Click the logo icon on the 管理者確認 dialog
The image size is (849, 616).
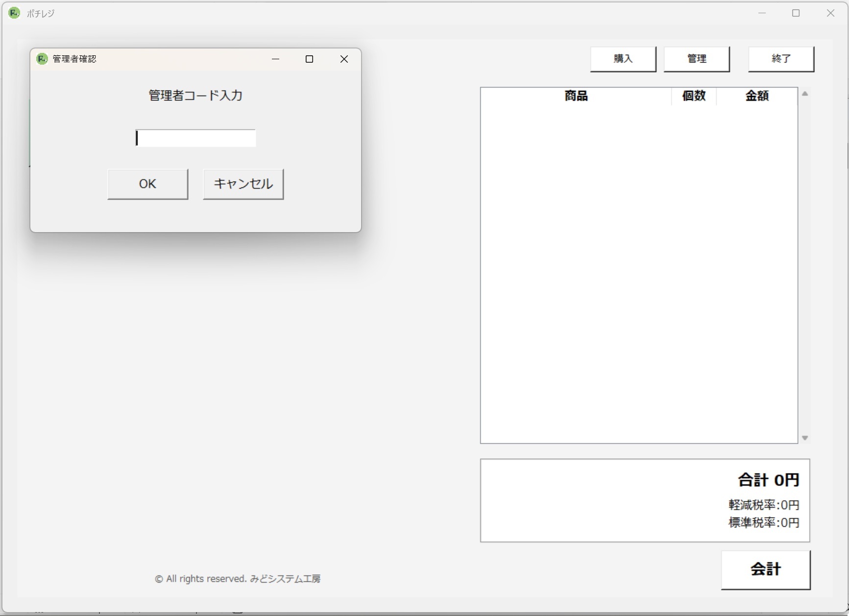pyautogui.click(x=42, y=59)
